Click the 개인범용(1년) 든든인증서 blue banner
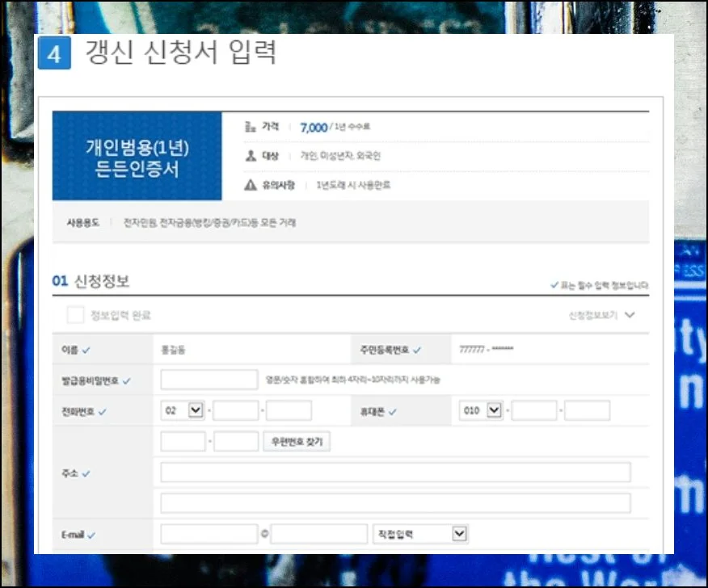Image resolution: width=708 pixels, height=588 pixels. [137, 157]
